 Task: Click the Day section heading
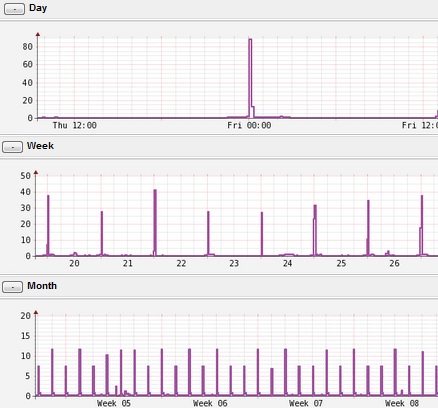point(38,8)
